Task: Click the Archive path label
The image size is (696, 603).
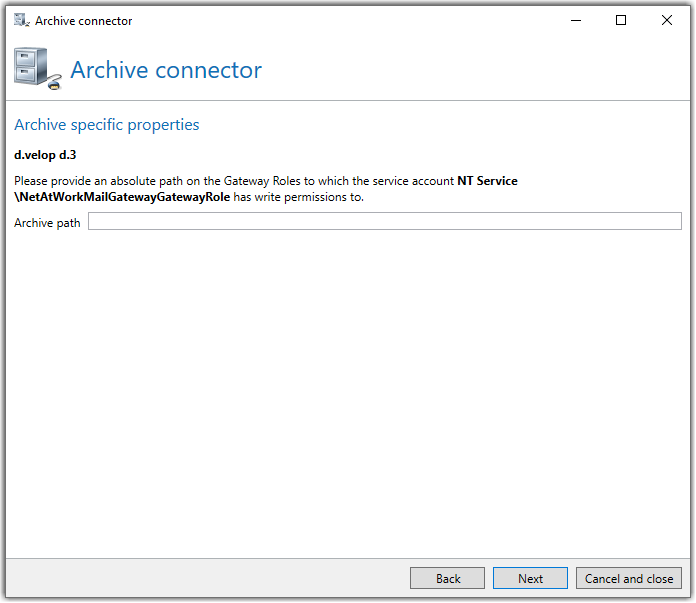Action: (47, 223)
